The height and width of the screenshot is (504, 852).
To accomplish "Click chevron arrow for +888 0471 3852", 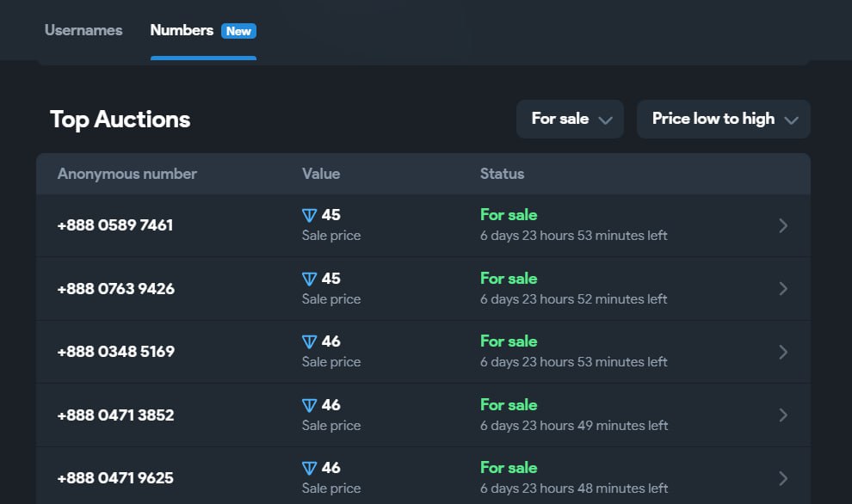I will 783,415.
